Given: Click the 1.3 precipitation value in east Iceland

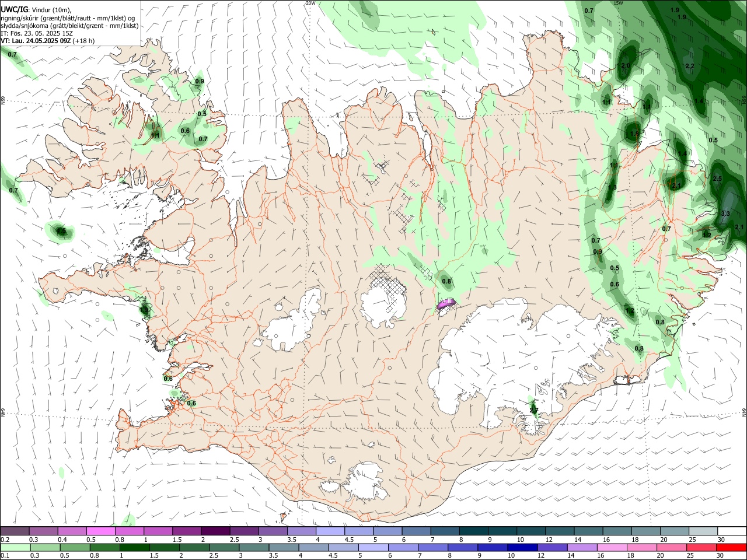Looking at the screenshot, I should (612, 187).
